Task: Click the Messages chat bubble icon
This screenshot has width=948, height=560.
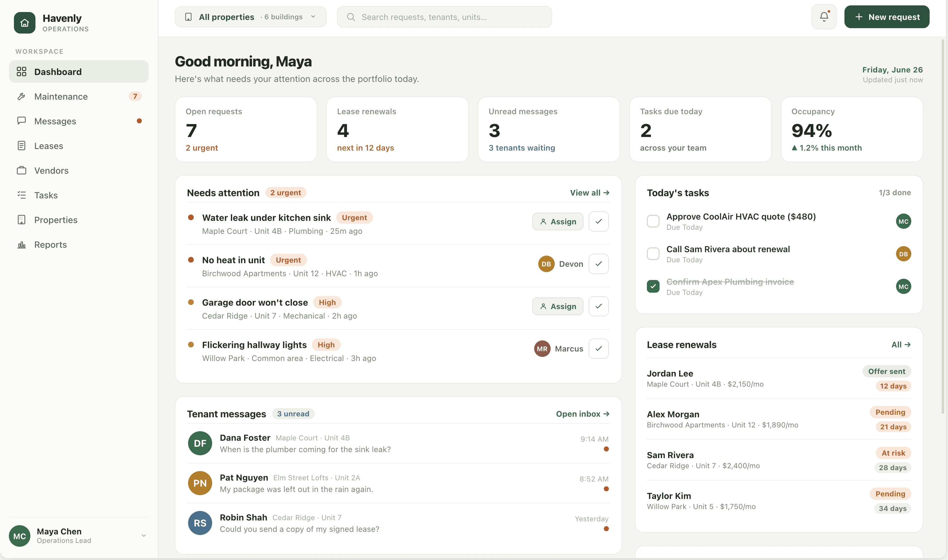Action: click(22, 121)
